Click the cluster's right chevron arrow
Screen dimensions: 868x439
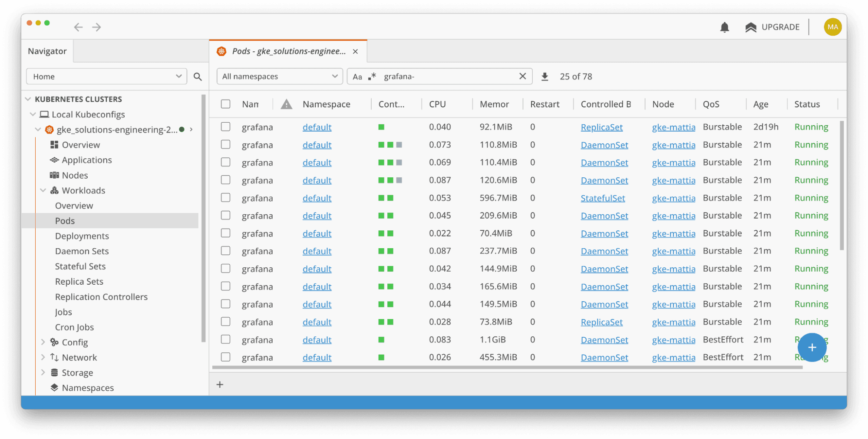pyautogui.click(x=191, y=130)
